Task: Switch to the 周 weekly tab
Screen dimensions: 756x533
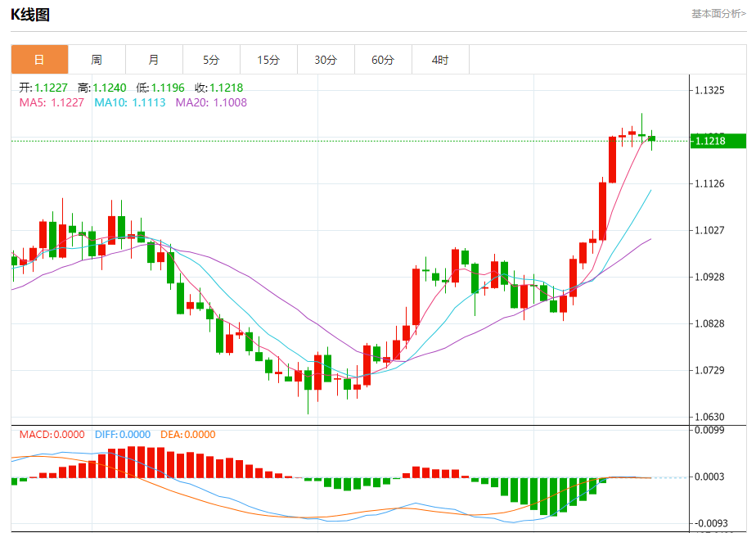Action: click(x=97, y=59)
